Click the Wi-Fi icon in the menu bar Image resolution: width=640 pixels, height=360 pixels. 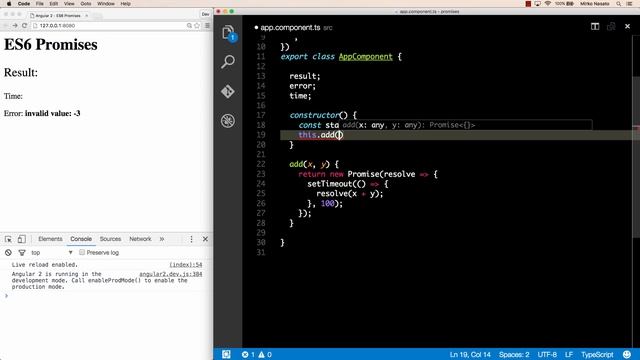[x=548, y=4]
